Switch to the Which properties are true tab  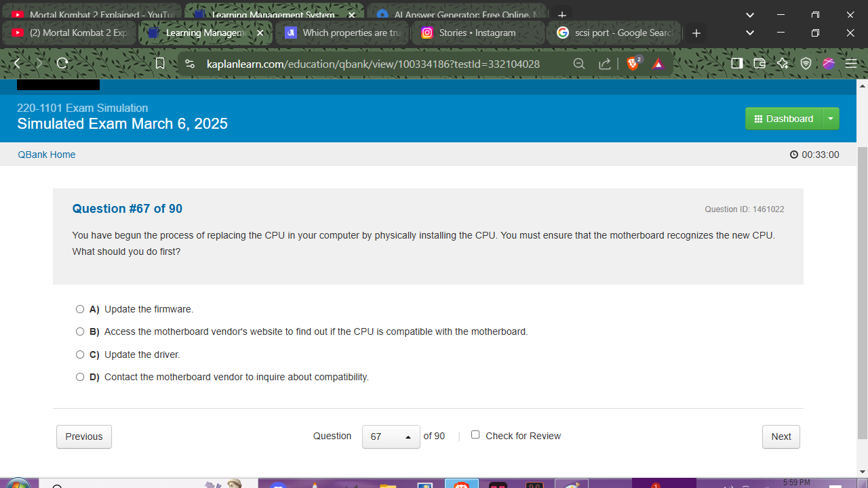pos(343,33)
